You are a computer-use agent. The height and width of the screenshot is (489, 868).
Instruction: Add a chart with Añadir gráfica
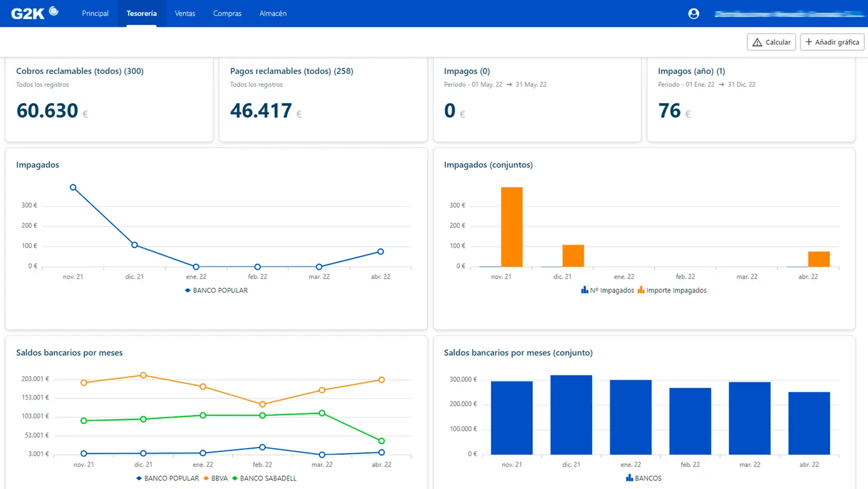[x=832, y=42]
